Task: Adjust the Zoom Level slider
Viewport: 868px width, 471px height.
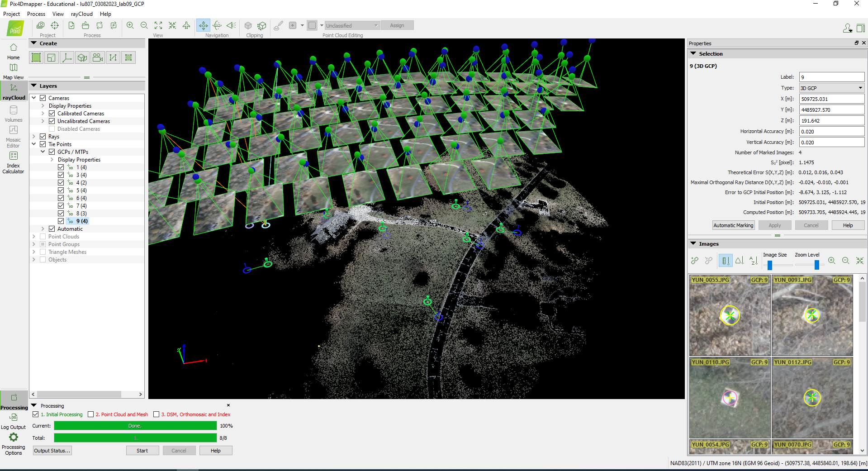Action: pyautogui.click(x=817, y=265)
